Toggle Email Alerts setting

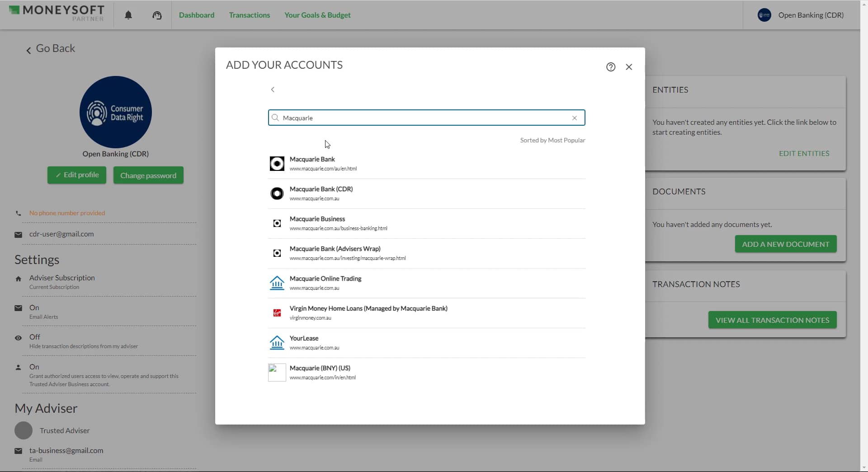[x=34, y=308]
